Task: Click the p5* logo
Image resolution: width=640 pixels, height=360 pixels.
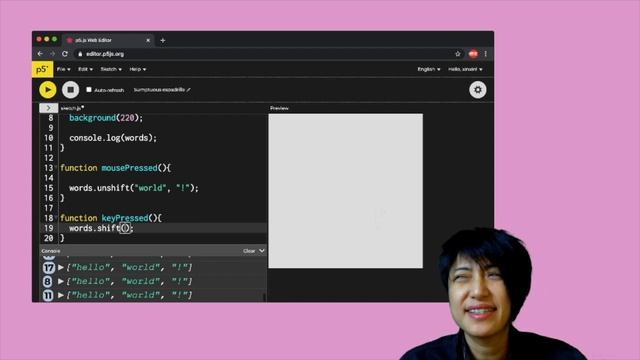Action: coord(42,69)
